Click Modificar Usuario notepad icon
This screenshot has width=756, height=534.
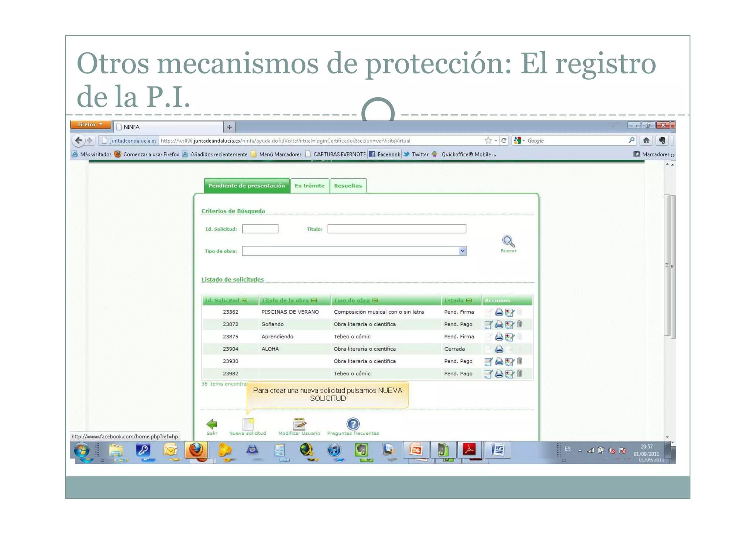click(299, 424)
